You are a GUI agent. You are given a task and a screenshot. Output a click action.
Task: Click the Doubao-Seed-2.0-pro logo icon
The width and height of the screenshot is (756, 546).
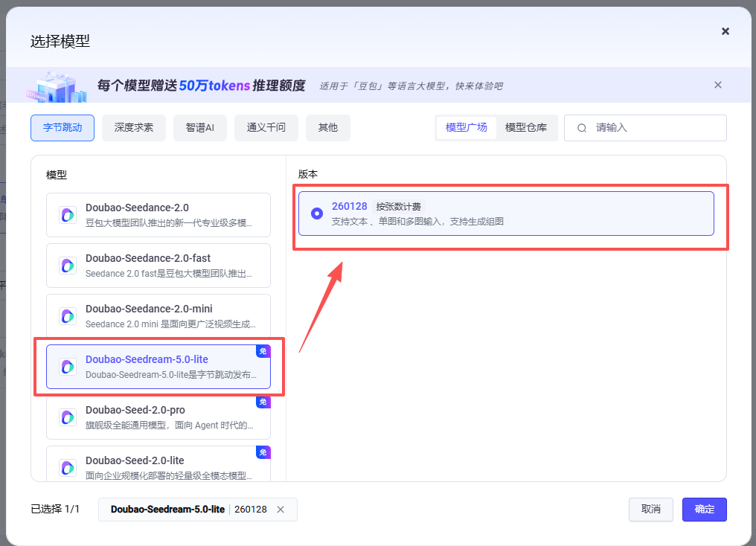(68, 417)
